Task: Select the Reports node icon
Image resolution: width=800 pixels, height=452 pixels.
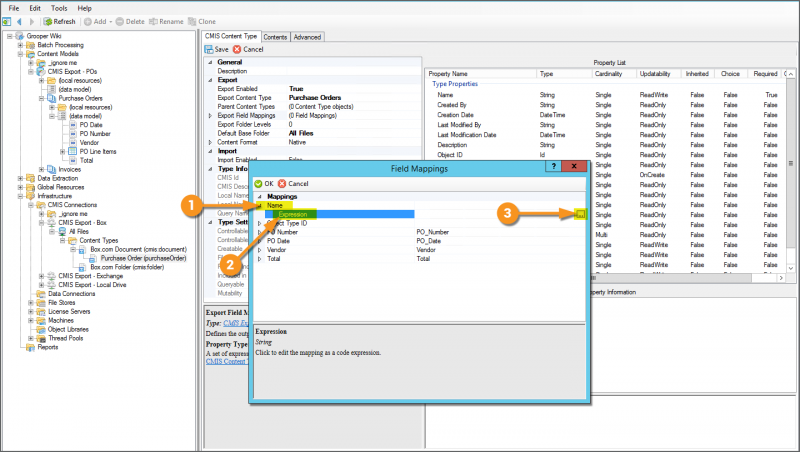Action: pyautogui.click(x=31, y=347)
